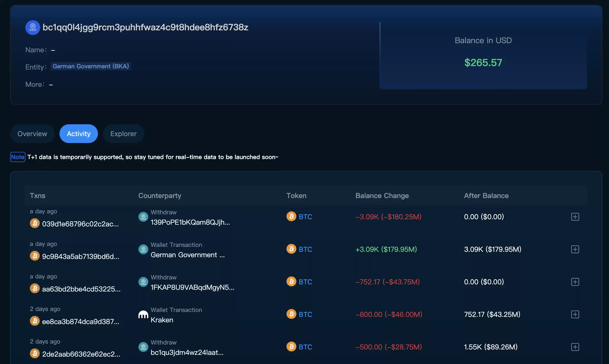Screen dimensions: 609x364
Task: Expand the -500.00 BTC withdraw row
Action: (575, 347)
